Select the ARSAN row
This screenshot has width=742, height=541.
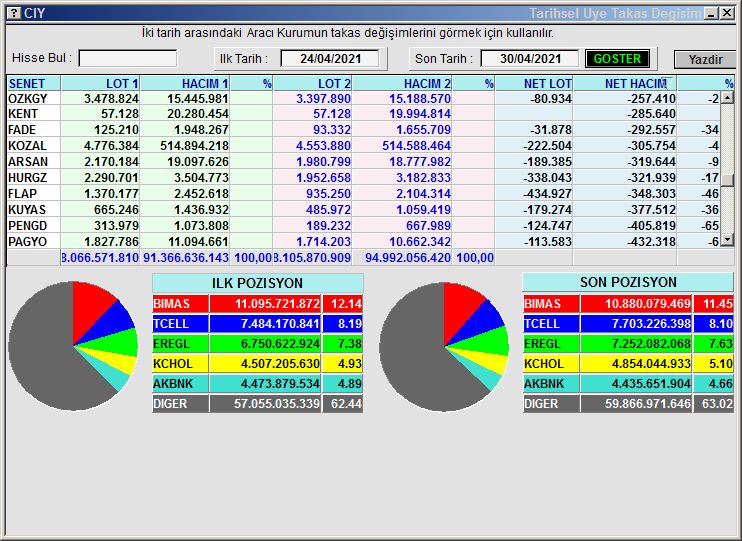pos(363,162)
